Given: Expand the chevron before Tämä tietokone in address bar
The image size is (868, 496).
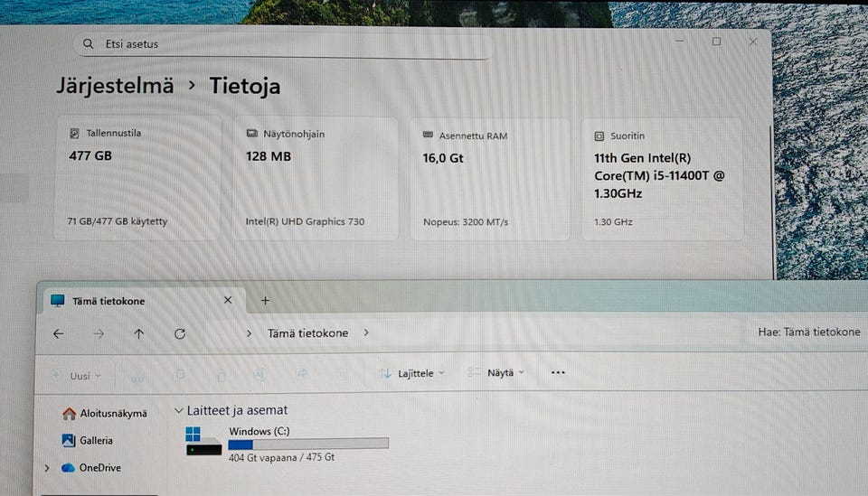Looking at the screenshot, I should click(249, 333).
